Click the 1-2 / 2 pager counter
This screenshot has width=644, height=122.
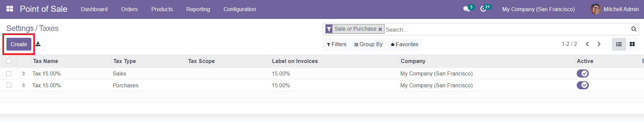point(569,44)
